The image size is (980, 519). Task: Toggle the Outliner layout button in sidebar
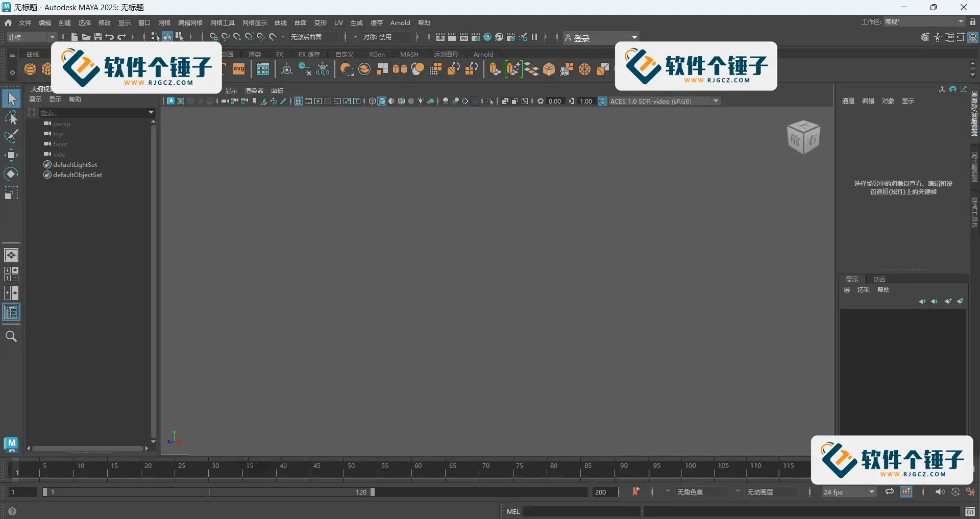[11, 312]
